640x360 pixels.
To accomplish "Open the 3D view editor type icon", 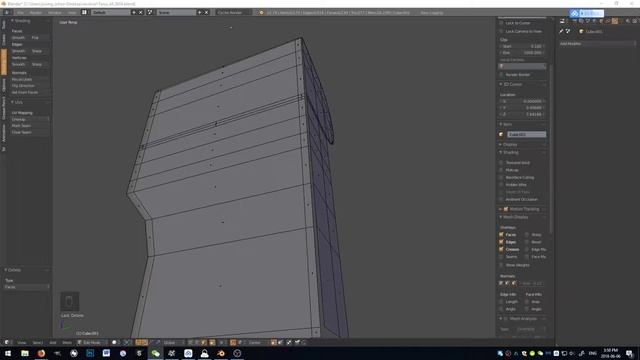I will pos(7,342).
